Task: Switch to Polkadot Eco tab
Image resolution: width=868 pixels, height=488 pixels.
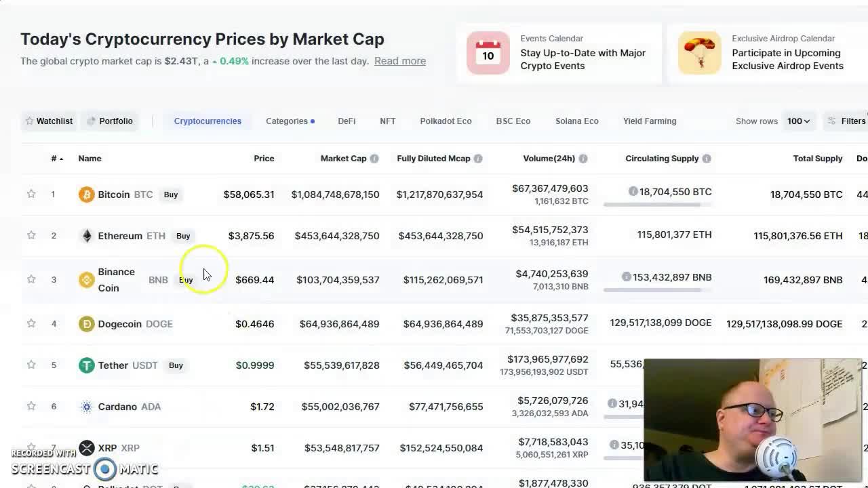Action: (446, 121)
